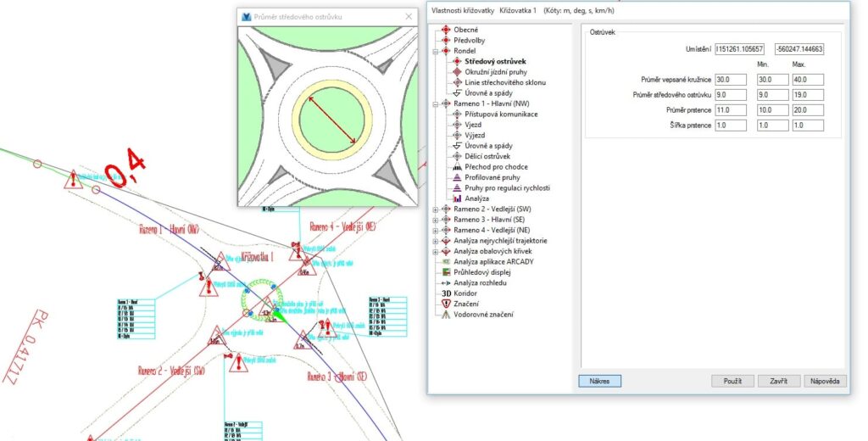Click the Umístění X coordinate field
The width and height of the screenshot is (868, 441).
(739, 49)
